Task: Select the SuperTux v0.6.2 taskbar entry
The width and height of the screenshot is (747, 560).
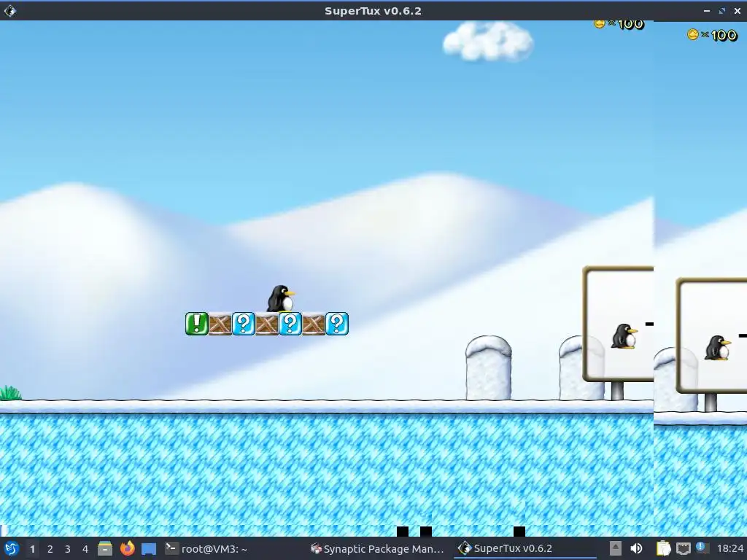Action: 524,548
